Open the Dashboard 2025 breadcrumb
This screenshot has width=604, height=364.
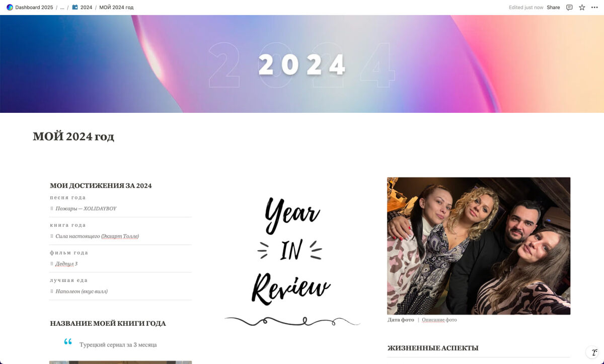(34, 8)
